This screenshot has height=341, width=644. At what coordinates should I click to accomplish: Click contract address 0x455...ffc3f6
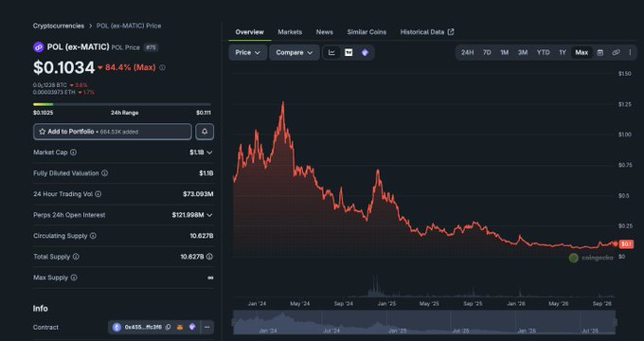coord(143,328)
